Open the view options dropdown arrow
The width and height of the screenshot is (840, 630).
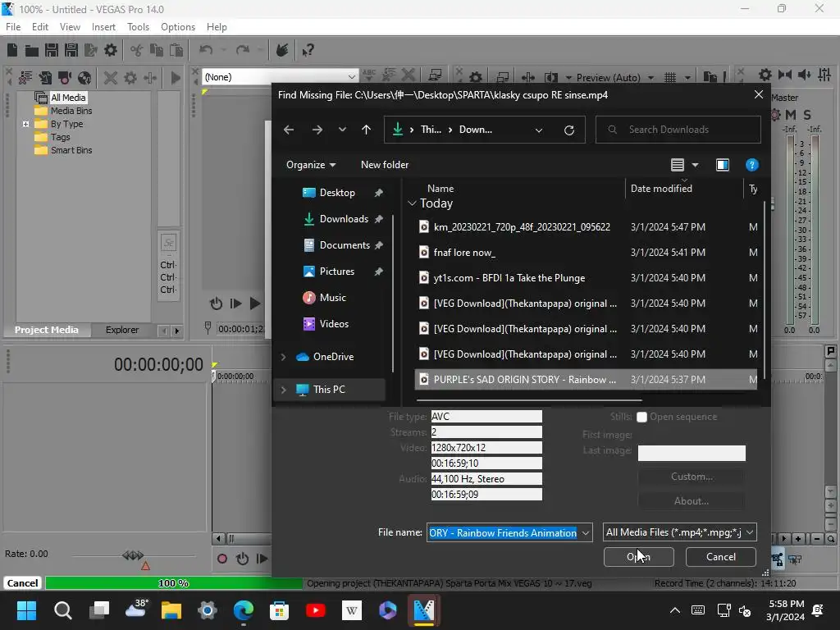pyautogui.click(x=695, y=165)
